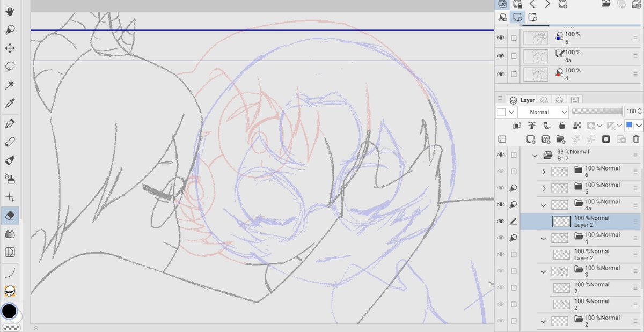Open the second tab beside Layer tab
This screenshot has width=644, height=332.
(544, 100)
